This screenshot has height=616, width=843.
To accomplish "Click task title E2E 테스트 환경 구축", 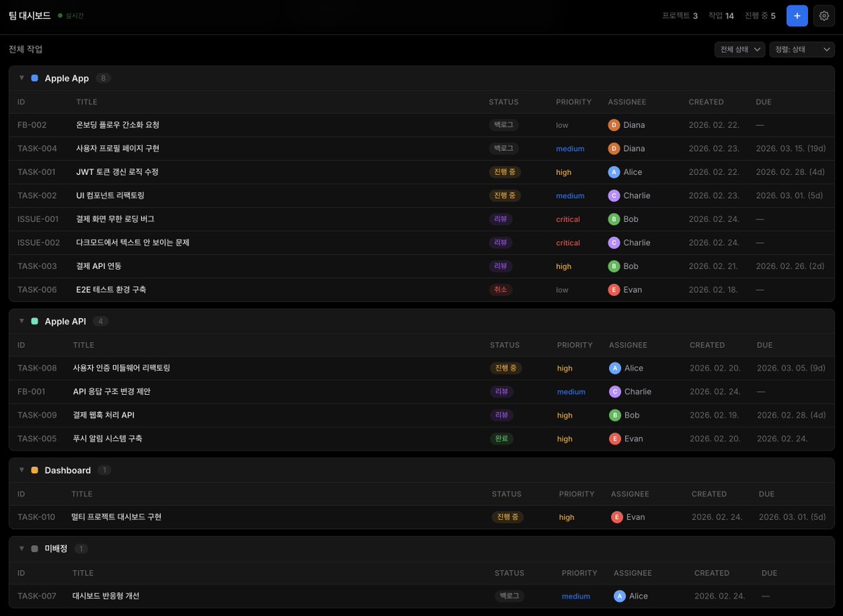I will (x=111, y=289).
